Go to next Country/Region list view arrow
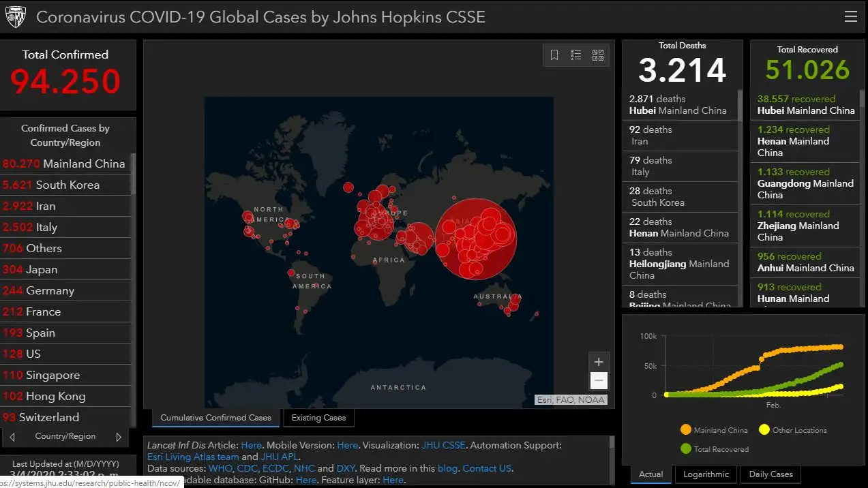Viewport: 868px width, 488px height. (119, 436)
